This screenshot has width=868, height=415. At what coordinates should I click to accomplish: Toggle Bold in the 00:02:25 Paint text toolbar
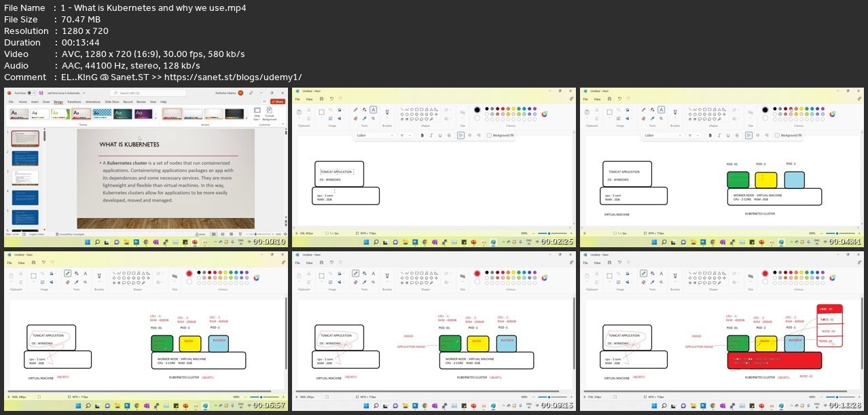[422, 135]
